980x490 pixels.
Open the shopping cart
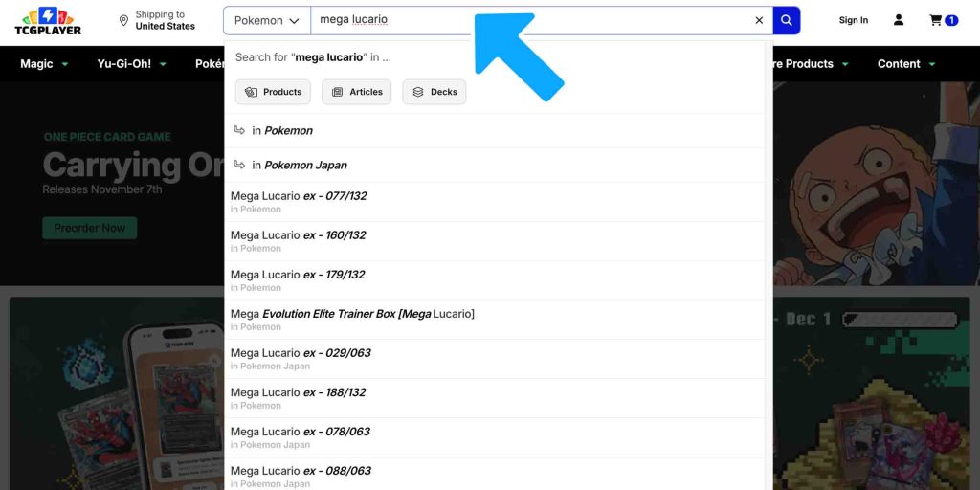pos(942,20)
